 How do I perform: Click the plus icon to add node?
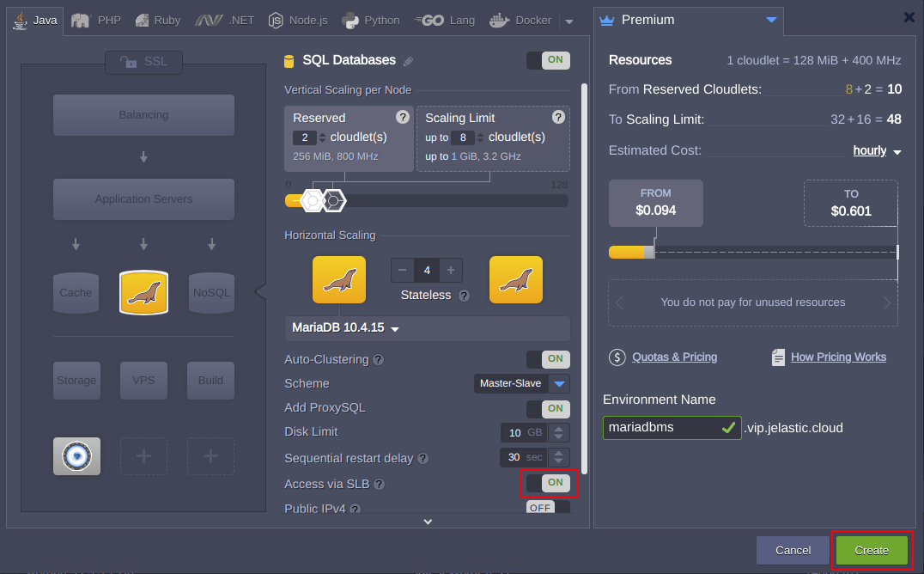click(451, 271)
